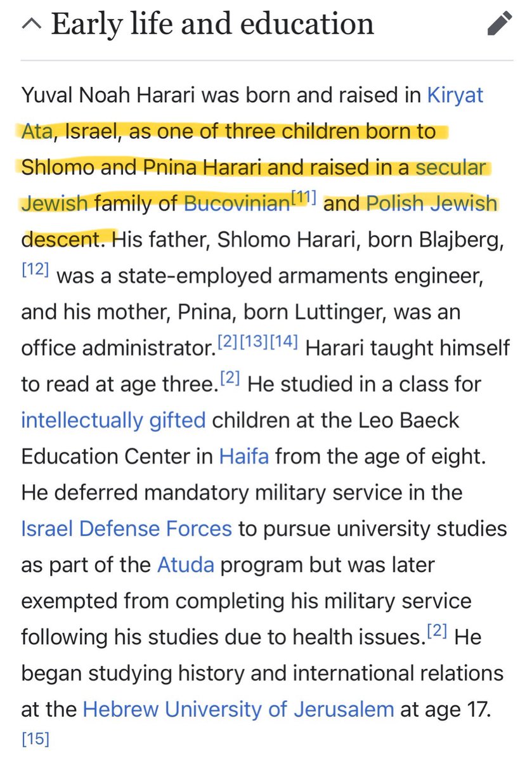This screenshot has height=761, width=532.
Task: Open the Israel Defense Forces link
Action: pos(127,528)
